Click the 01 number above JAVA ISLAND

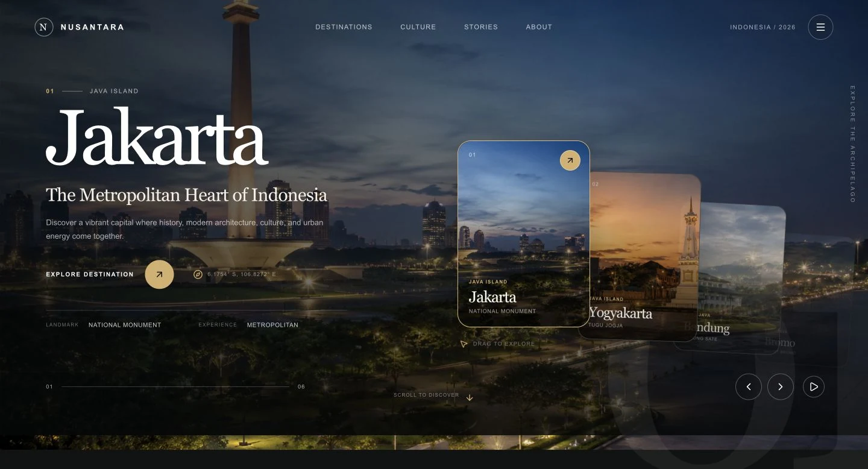point(50,91)
